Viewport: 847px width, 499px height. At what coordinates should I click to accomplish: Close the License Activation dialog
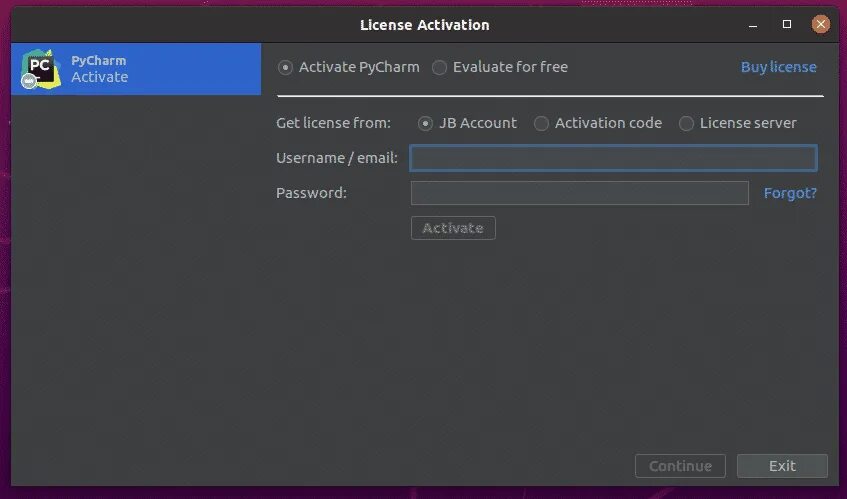point(821,24)
